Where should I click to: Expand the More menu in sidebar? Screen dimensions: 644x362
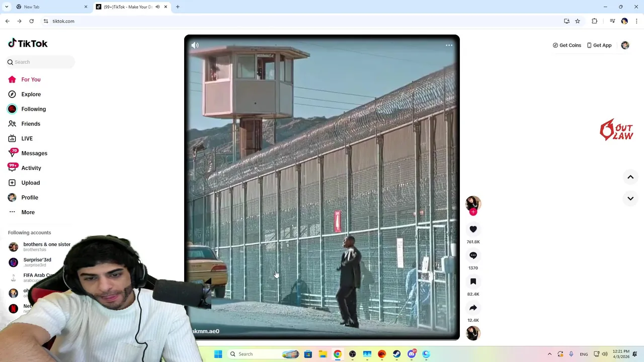[22, 212]
